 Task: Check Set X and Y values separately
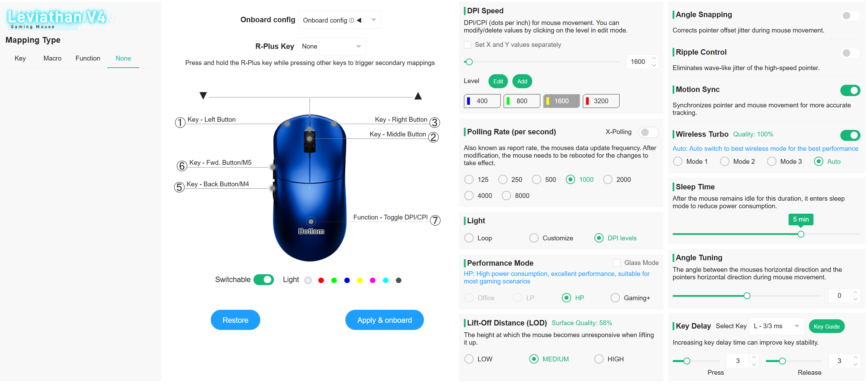pos(468,45)
